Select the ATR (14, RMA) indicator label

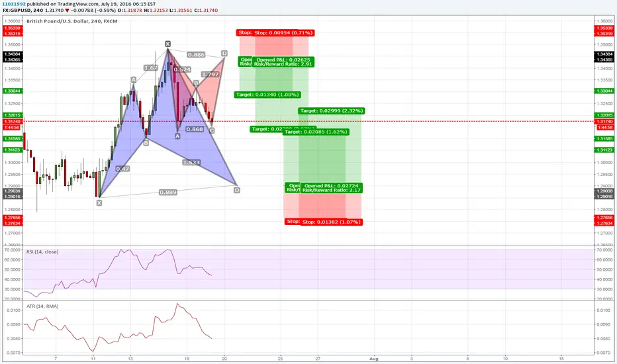(42, 306)
